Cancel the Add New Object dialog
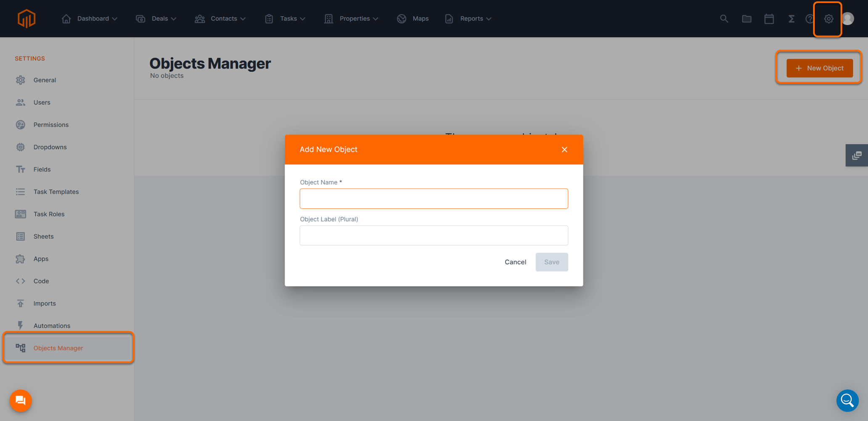Image resolution: width=868 pixels, height=421 pixels. click(x=515, y=262)
